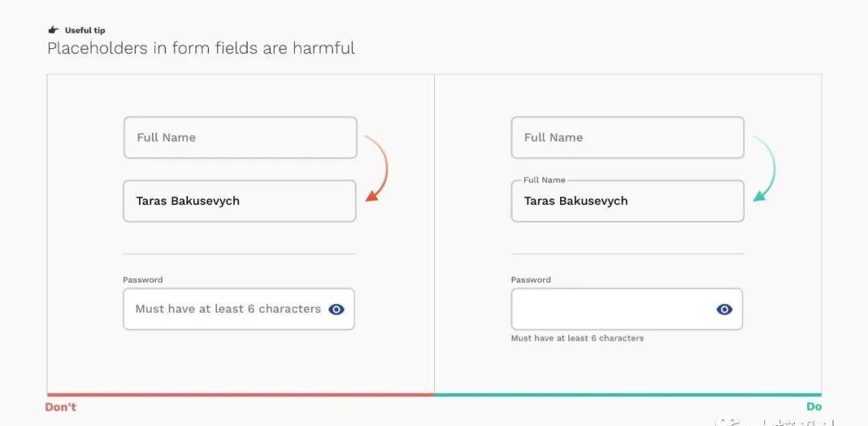868x426 pixels.
Task: Click the pointing hand icon beside Useful tip
Action: point(53,30)
